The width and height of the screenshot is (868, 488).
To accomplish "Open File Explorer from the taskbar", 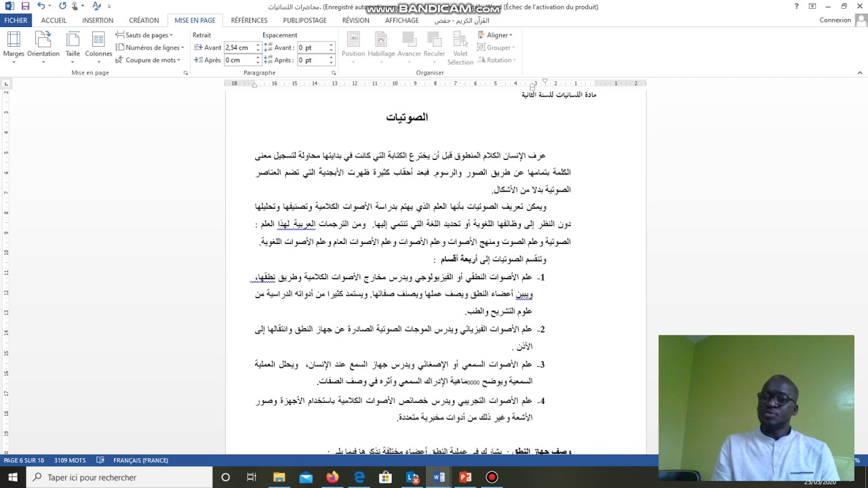I will pos(279,477).
